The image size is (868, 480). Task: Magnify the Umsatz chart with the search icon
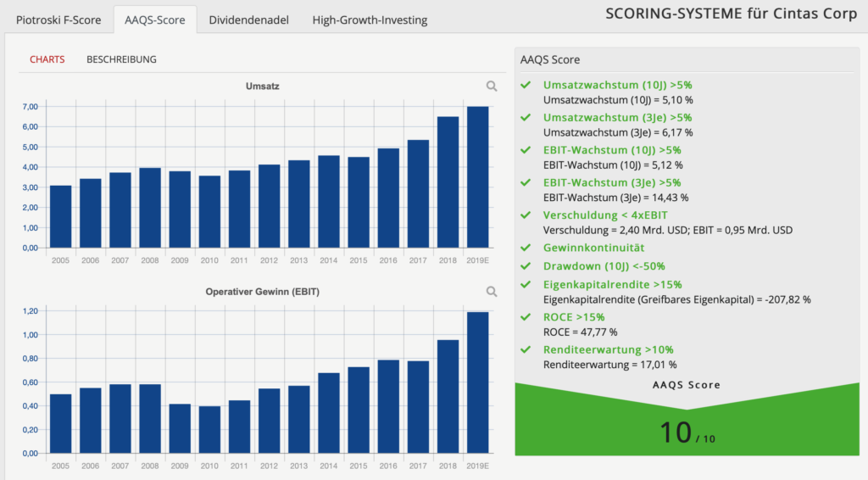click(492, 86)
